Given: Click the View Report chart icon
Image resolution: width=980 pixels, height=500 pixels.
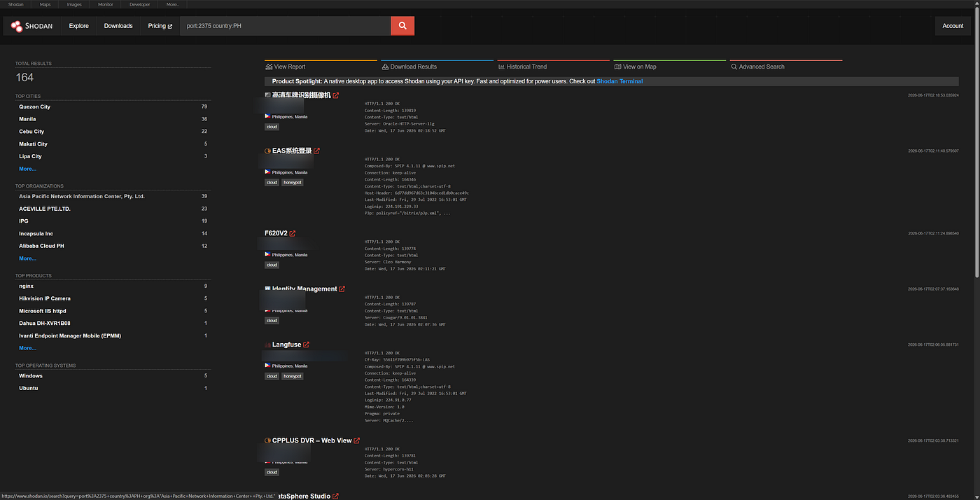Looking at the screenshot, I should pos(269,67).
